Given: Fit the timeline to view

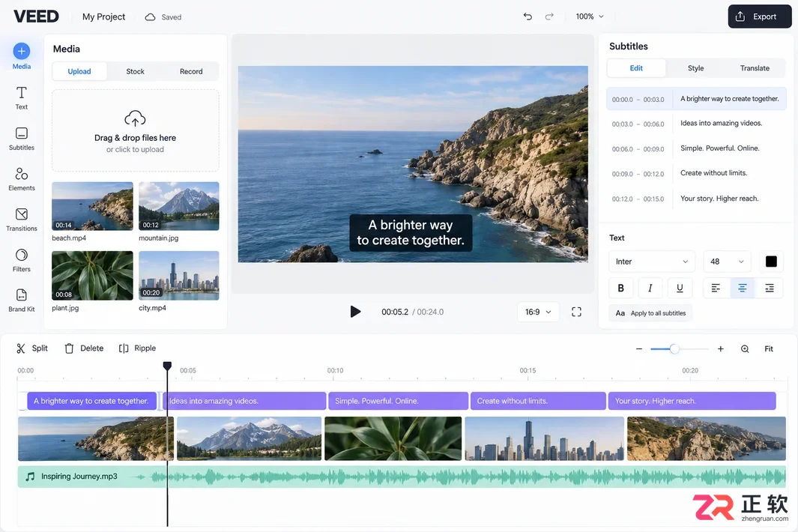Looking at the screenshot, I should tap(769, 348).
